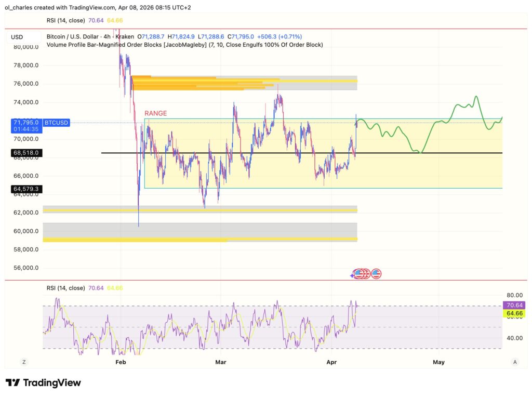This screenshot has height=397, width=532.
Task: Click the purple sparkle marker beside the event flags
Action: [x=352, y=274]
